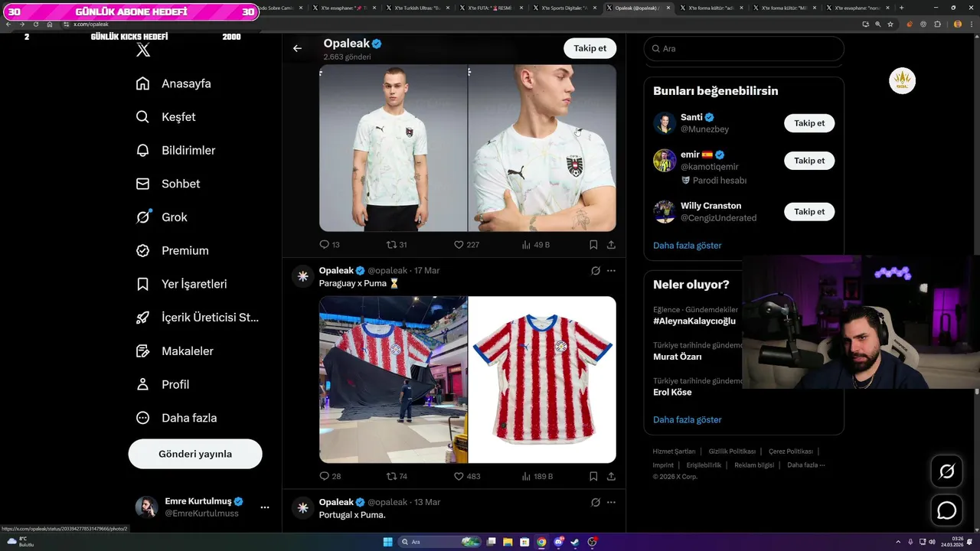
Task: Open İçerik Üreticisi rocket icon
Action: (142, 318)
